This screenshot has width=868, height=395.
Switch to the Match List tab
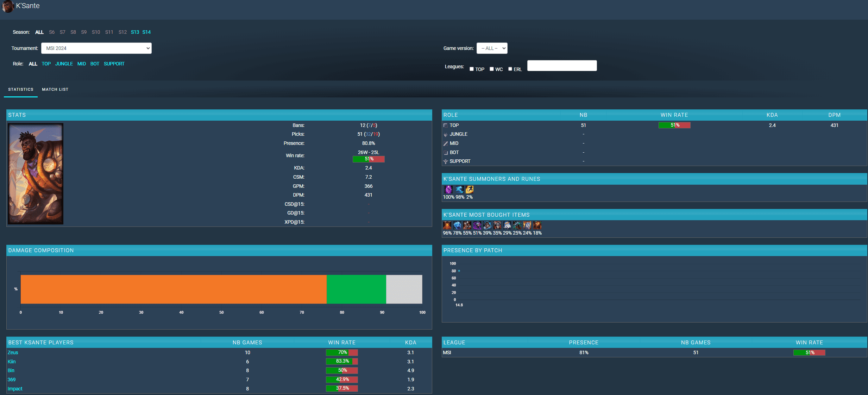click(55, 89)
